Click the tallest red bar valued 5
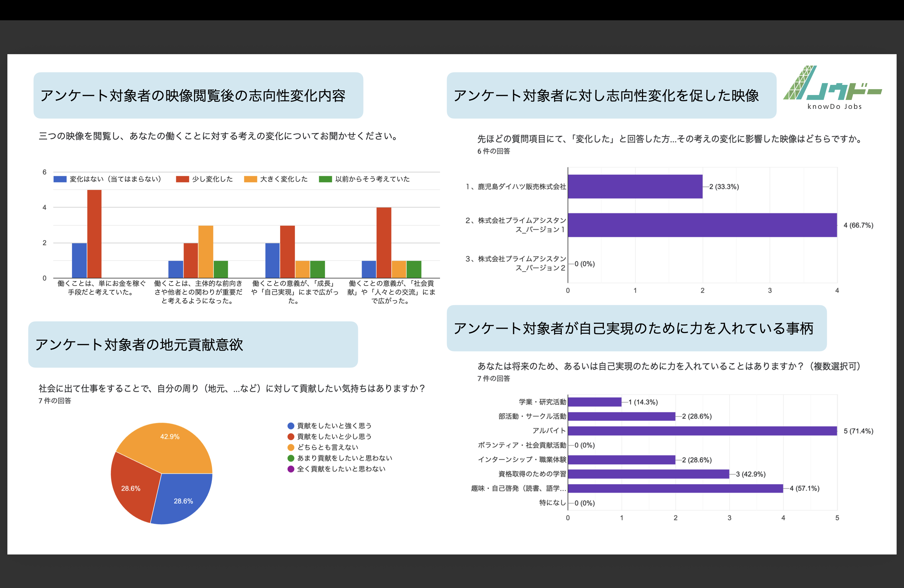The width and height of the screenshot is (904, 588). (94, 234)
